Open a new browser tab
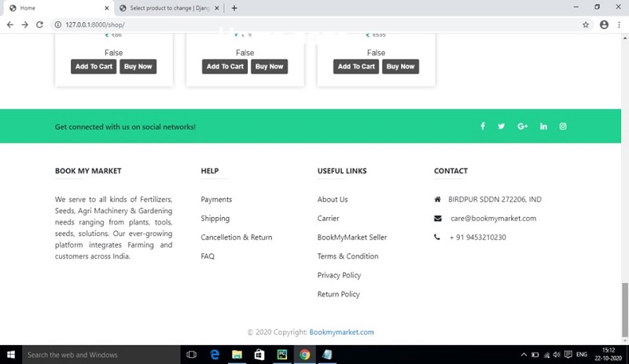The image size is (629, 364). (234, 8)
